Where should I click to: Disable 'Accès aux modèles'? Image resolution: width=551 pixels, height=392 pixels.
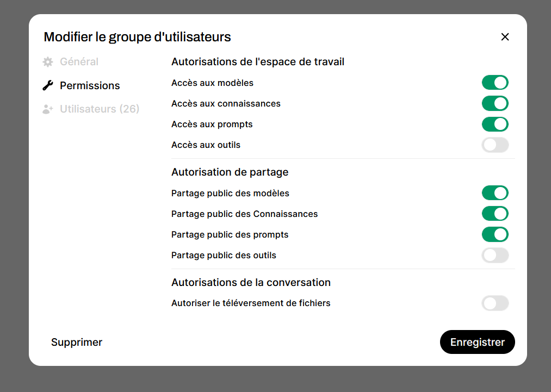pos(495,82)
